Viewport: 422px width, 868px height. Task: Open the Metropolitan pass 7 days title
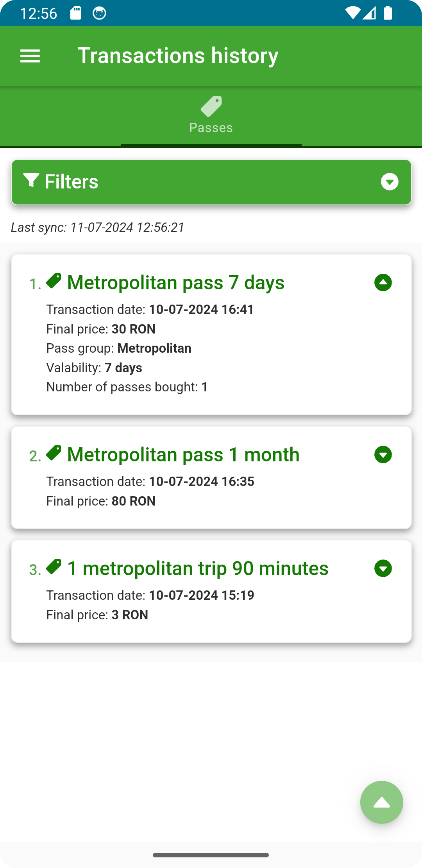tap(175, 282)
